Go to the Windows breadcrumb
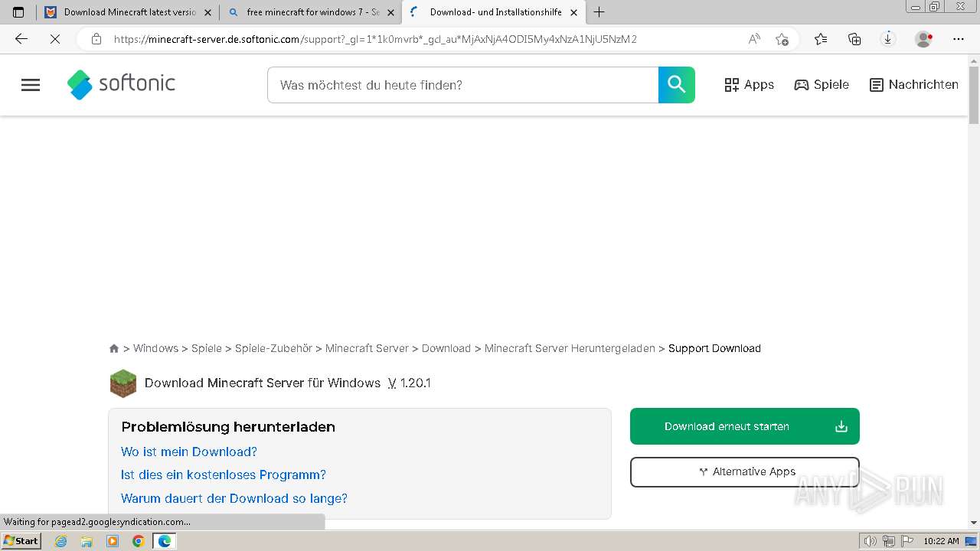 [x=155, y=348]
